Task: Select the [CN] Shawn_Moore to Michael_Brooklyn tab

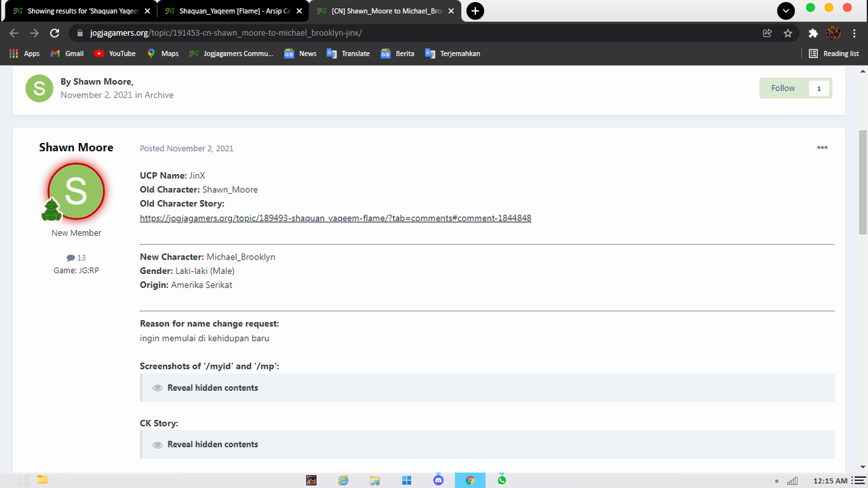Action: [x=386, y=11]
